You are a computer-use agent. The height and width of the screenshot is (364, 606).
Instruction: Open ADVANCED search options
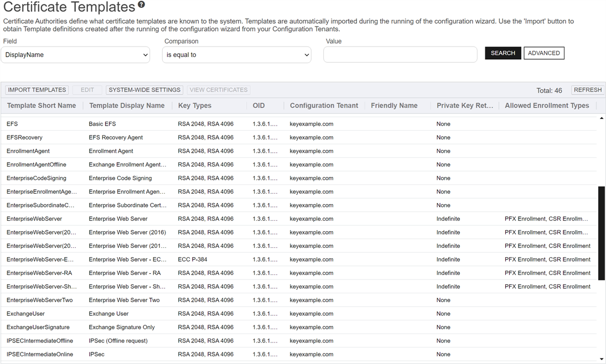pyautogui.click(x=543, y=53)
